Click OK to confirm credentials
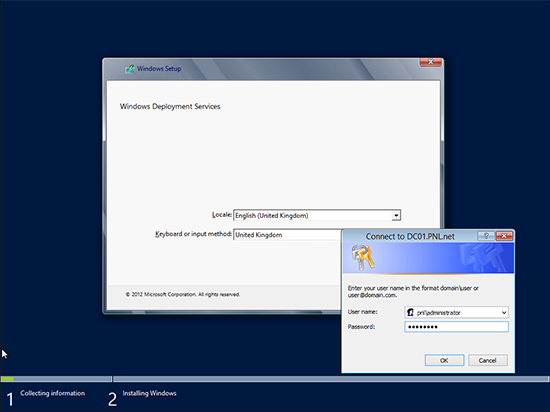This screenshot has width=550, height=412. pyautogui.click(x=444, y=360)
